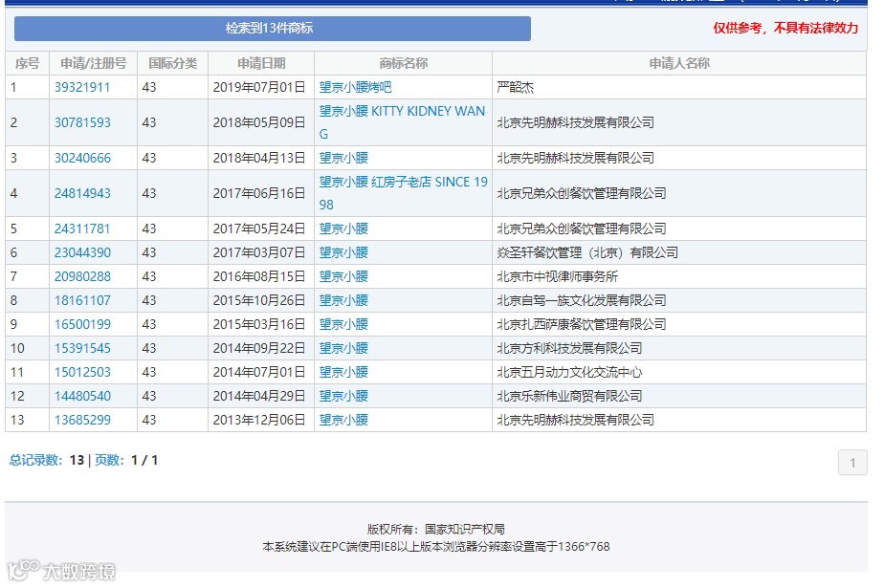Open registration number 16500199 link
This screenshot has height=588, width=884.
pos(82,324)
